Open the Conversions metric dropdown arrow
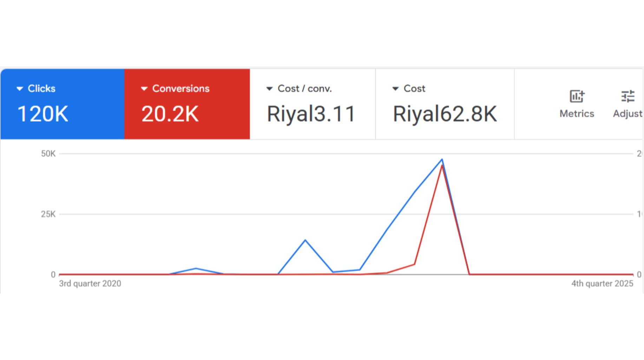The height and width of the screenshot is (360, 644). (144, 89)
